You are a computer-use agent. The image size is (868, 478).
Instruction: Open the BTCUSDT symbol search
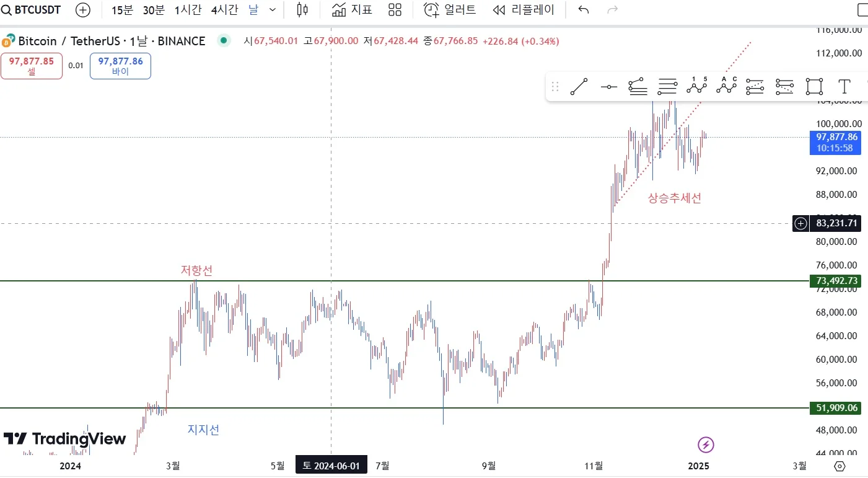pyautogui.click(x=32, y=10)
